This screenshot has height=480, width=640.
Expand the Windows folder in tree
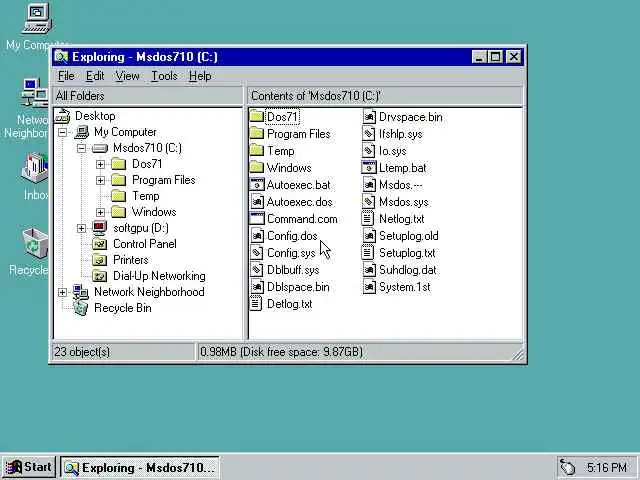tap(100, 212)
